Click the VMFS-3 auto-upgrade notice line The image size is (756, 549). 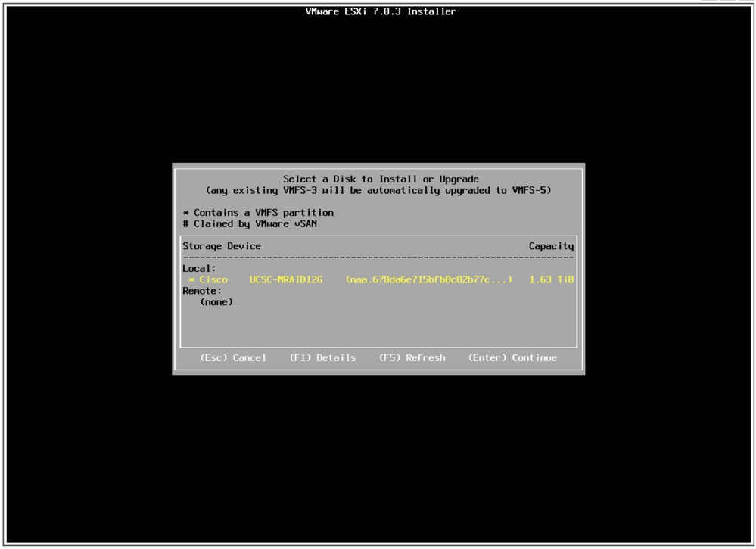[378, 191]
